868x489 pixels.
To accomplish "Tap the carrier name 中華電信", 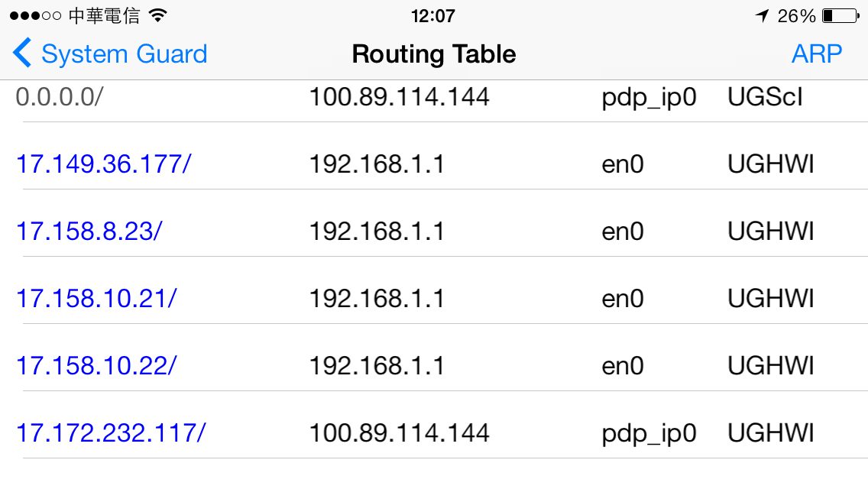I will [x=104, y=15].
